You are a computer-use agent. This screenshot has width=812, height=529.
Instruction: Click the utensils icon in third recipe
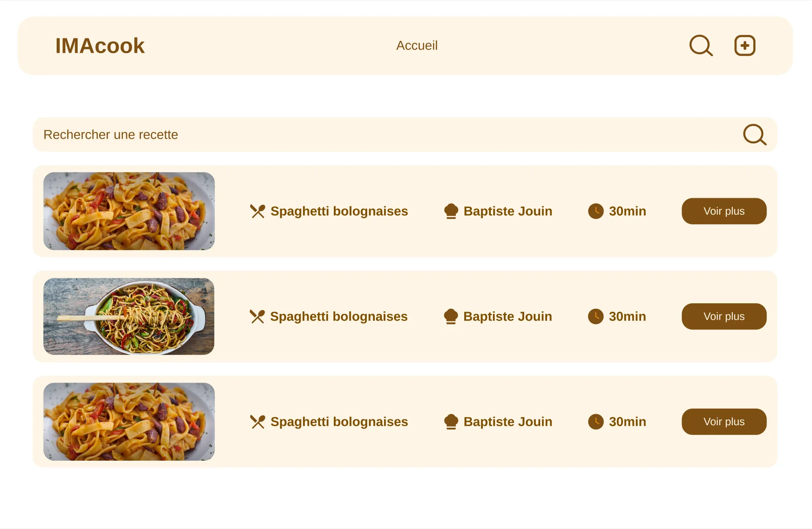point(257,421)
